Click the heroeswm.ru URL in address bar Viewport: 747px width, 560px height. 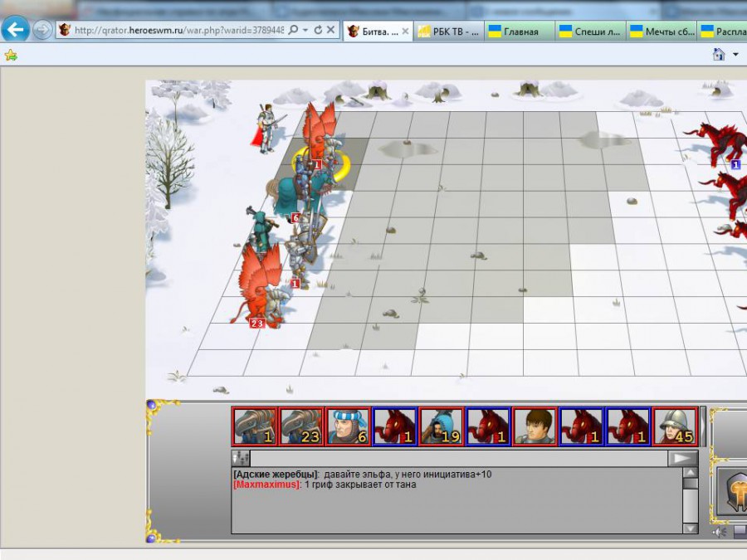coord(178,31)
